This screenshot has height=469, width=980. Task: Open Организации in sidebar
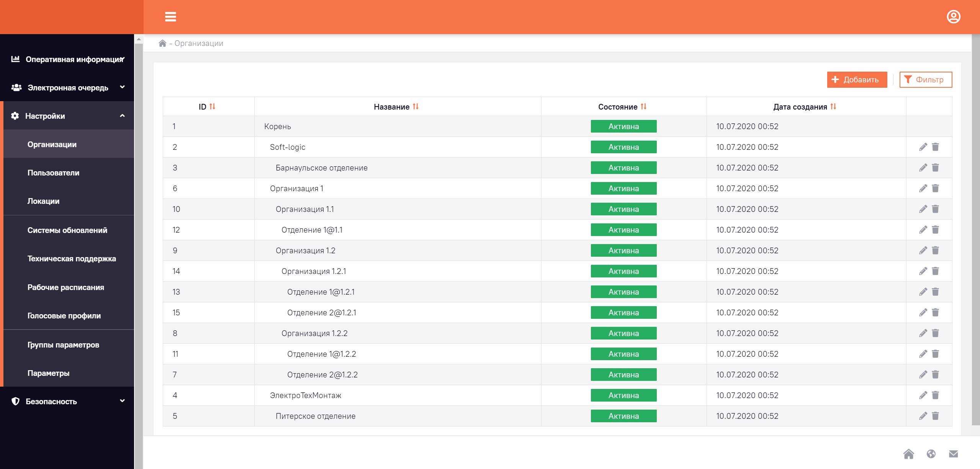coord(69,144)
